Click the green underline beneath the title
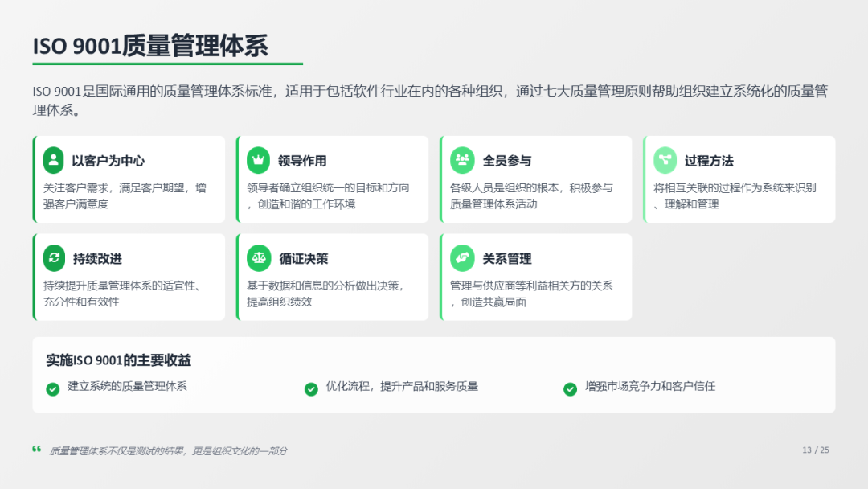Viewport: 868px width, 489px height. [x=167, y=64]
